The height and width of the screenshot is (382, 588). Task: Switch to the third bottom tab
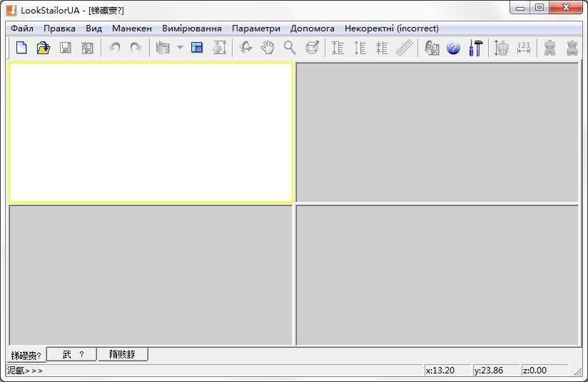point(122,354)
